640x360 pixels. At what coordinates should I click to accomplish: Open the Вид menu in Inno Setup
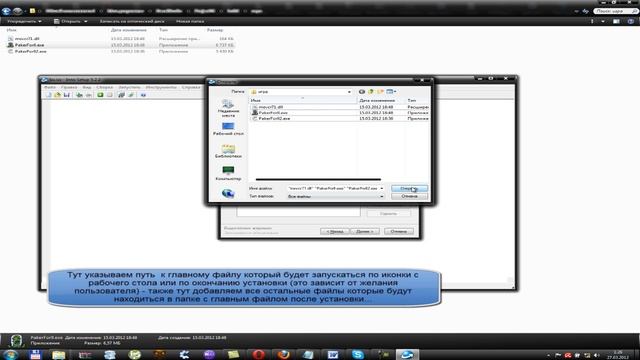tap(87, 87)
